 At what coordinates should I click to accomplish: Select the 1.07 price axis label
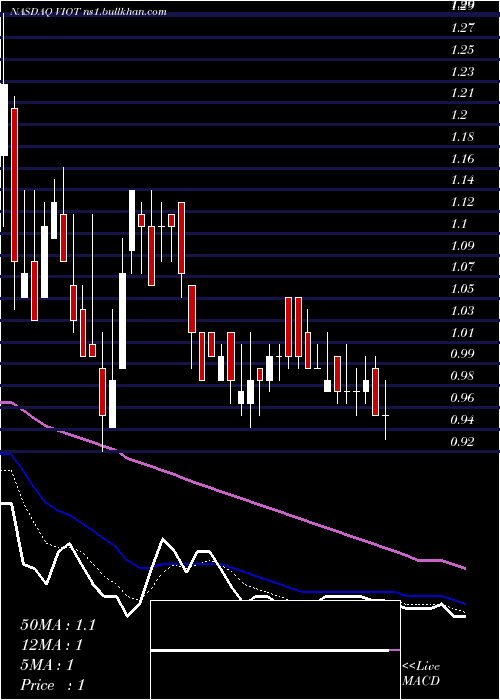[x=462, y=267]
